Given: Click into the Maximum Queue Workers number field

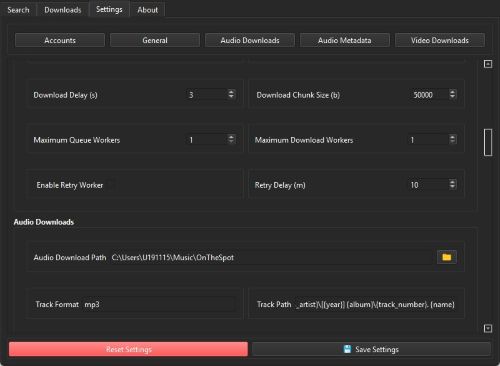Looking at the screenshot, I should tap(207, 140).
